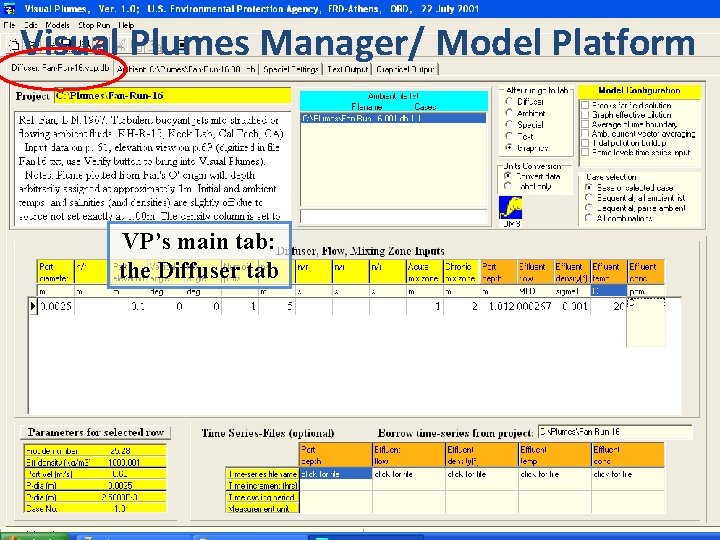Image resolution: width=720 pixels, height=540 pixels.
Task: Click the 0.001 effluent density cell
Action: coord(572,306)
